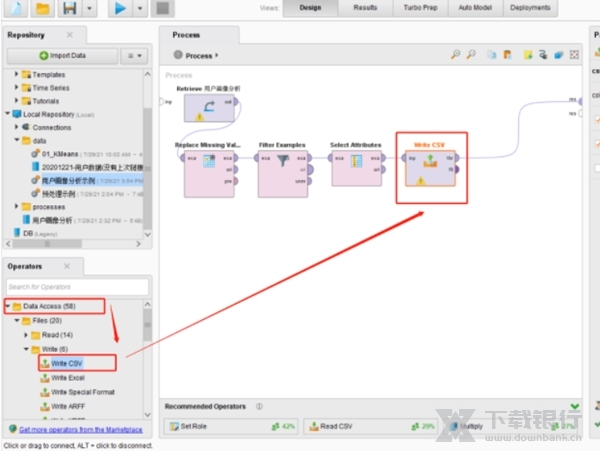Select the Filter Examples operator
This screenshot has width=600, height=451.
[283, 170]
